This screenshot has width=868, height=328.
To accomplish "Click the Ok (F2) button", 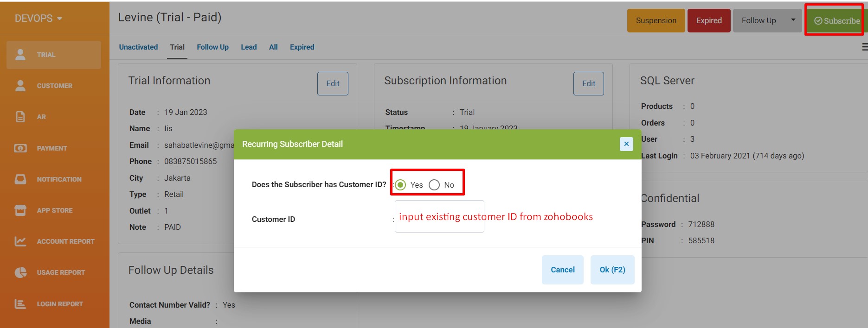I will point(612,270).
